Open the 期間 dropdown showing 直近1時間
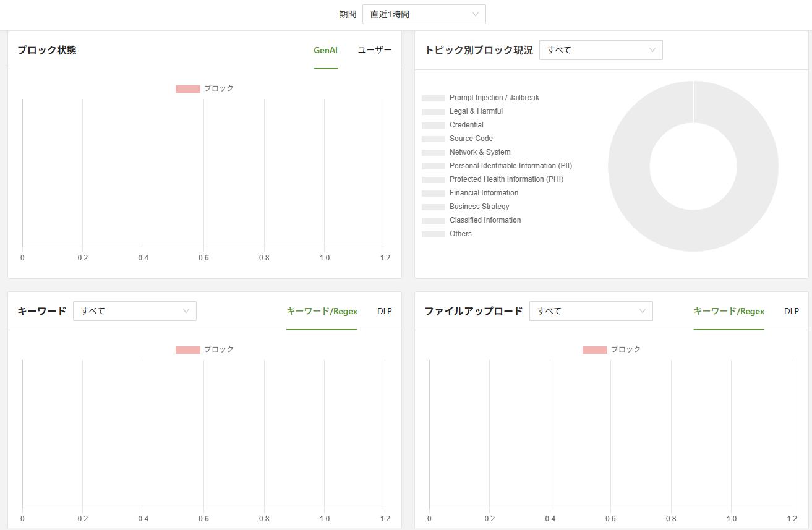The height and width of the screenshot is (530, 812). (x=424, y=14)
